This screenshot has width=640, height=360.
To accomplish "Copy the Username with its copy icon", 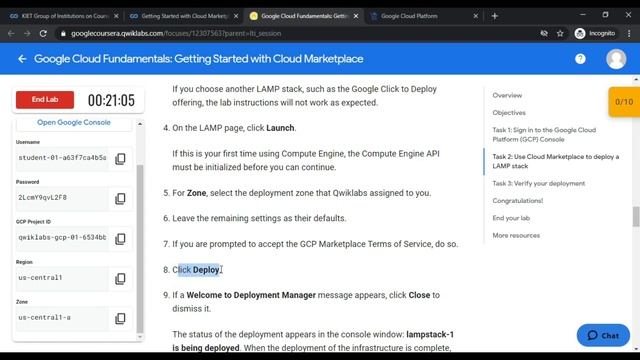I will pos(120,158).
